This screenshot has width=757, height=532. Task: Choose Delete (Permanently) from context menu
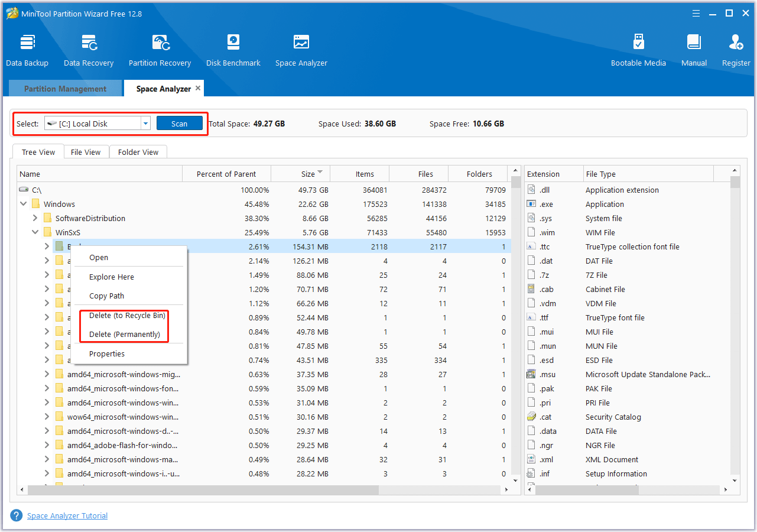(x=124, y=334)
